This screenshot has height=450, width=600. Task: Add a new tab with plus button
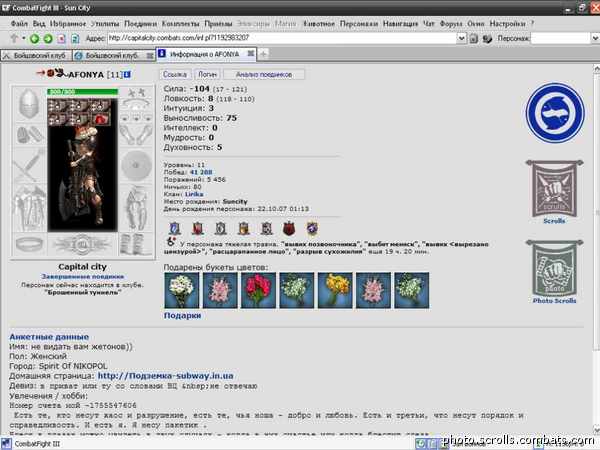pos(263,54)
